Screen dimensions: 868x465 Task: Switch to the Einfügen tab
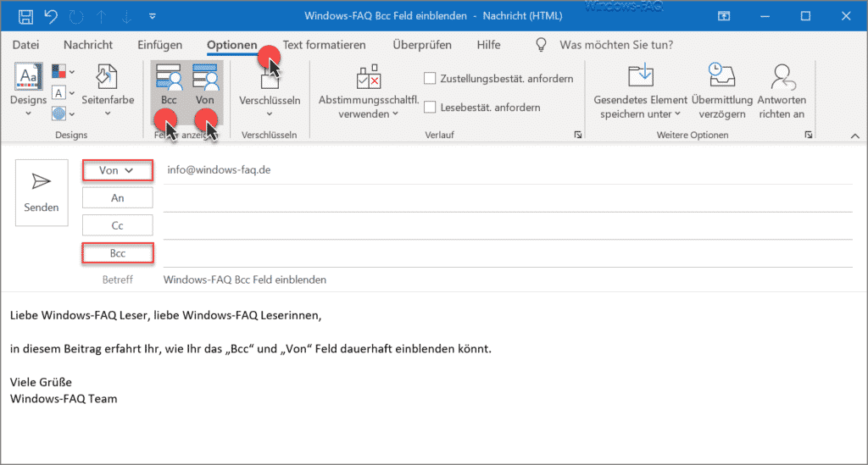[159, 45]
